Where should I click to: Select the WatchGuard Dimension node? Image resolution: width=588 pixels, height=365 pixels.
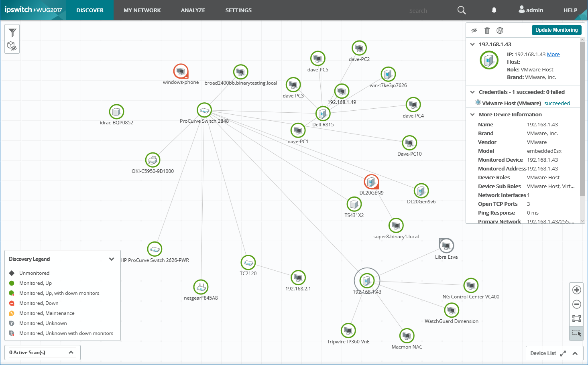coord(452,310)
